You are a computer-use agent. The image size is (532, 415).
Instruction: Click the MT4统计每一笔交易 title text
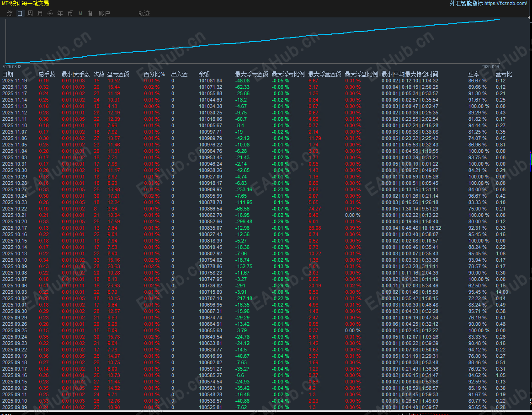[26, 3]
